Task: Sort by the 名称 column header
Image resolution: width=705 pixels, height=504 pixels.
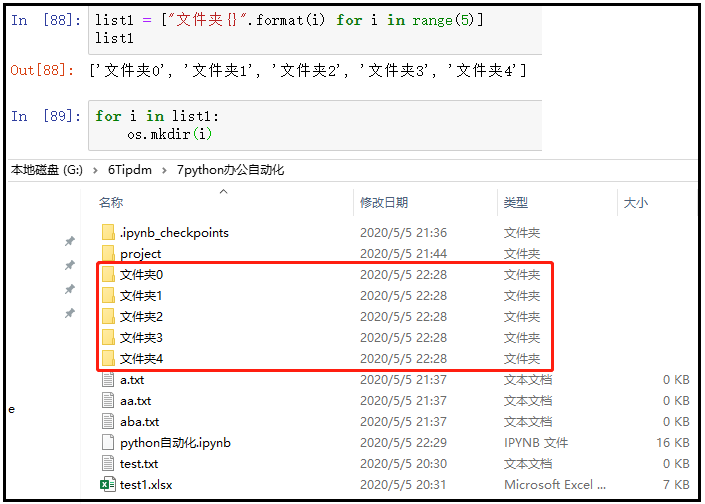Action: (x=111, y=202)
